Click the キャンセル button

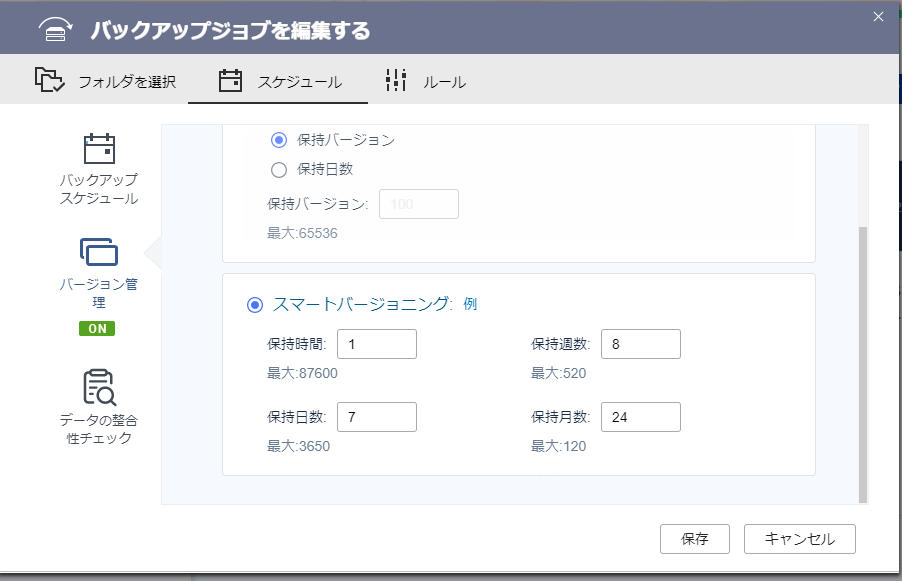coord(800,539)
